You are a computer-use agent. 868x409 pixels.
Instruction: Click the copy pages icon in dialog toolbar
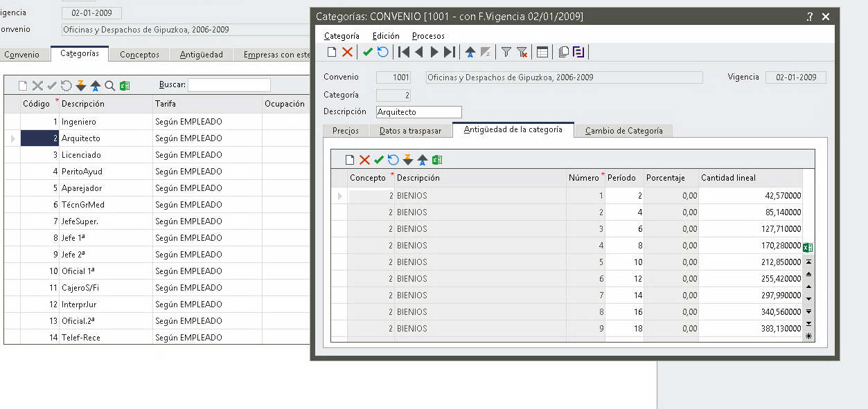coord(563,52)
